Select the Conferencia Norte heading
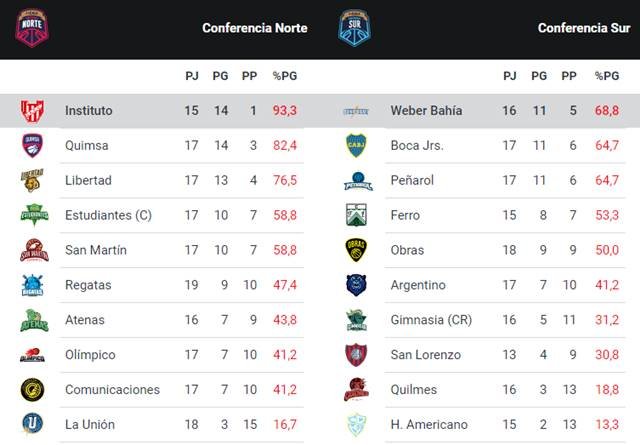Screen dimensions: 640x445 [x=255, y=28]
